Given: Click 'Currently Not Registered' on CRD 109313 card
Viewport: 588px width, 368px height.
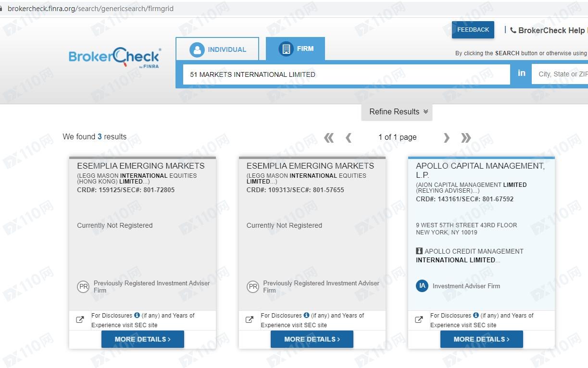Looking at the screenshot, I should (284, 225).
